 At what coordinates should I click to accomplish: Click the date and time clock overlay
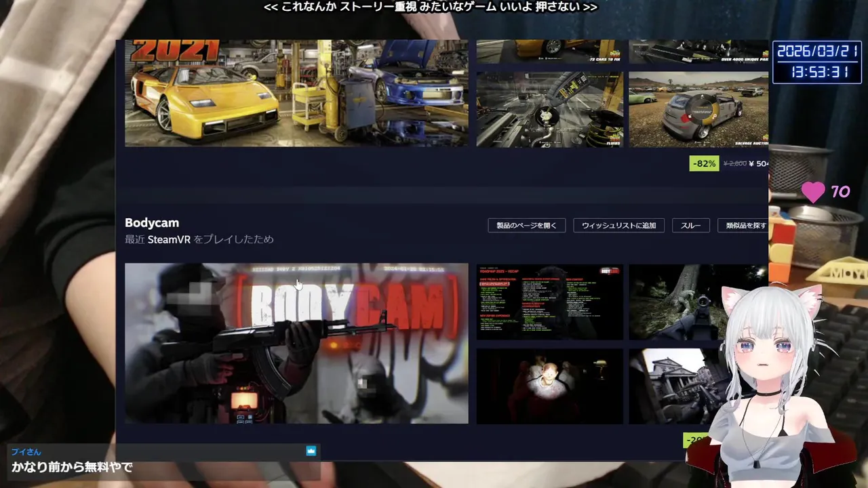pos(816,62)
